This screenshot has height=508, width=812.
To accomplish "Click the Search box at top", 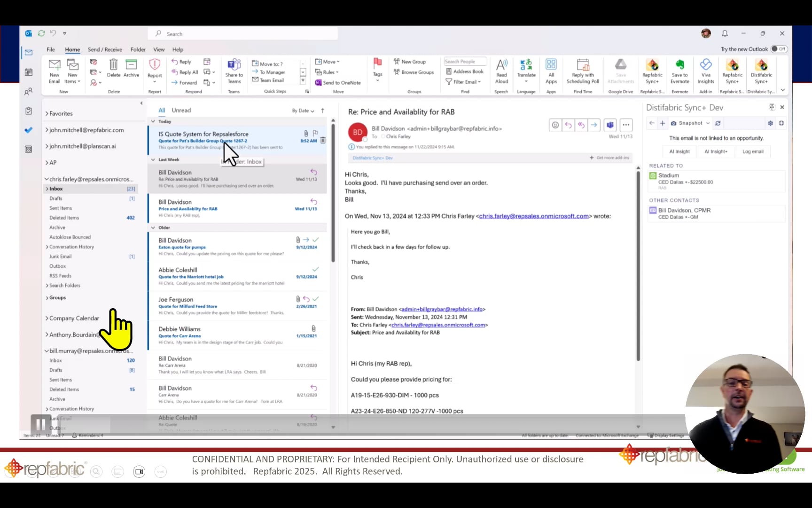I will coord(243,34).
